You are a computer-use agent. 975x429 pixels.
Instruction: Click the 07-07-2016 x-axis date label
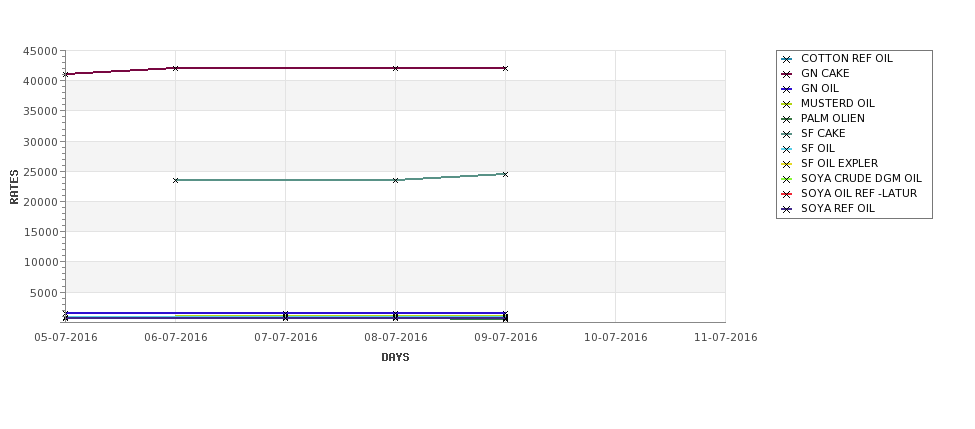click(285, 338)
